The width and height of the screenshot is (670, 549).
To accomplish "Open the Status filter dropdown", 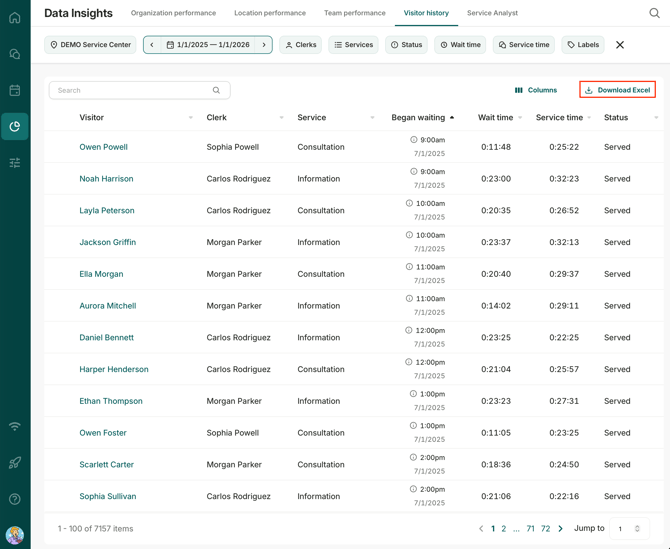I will (x=407, y=45).
